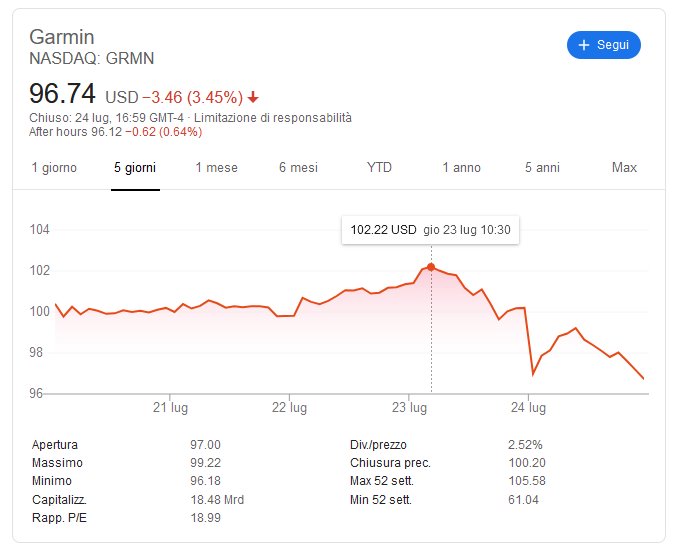This screenshot has width=683, height=554.
Task: Switch to the 1 giorno tab
Action: coord(54,168)
